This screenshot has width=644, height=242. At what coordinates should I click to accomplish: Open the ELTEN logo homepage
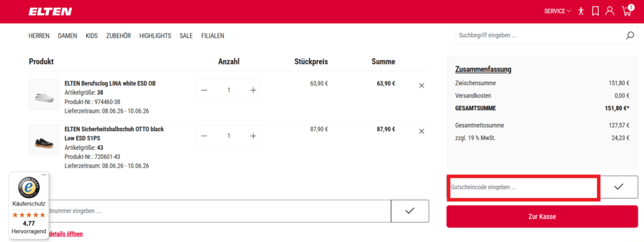[50, 11]
